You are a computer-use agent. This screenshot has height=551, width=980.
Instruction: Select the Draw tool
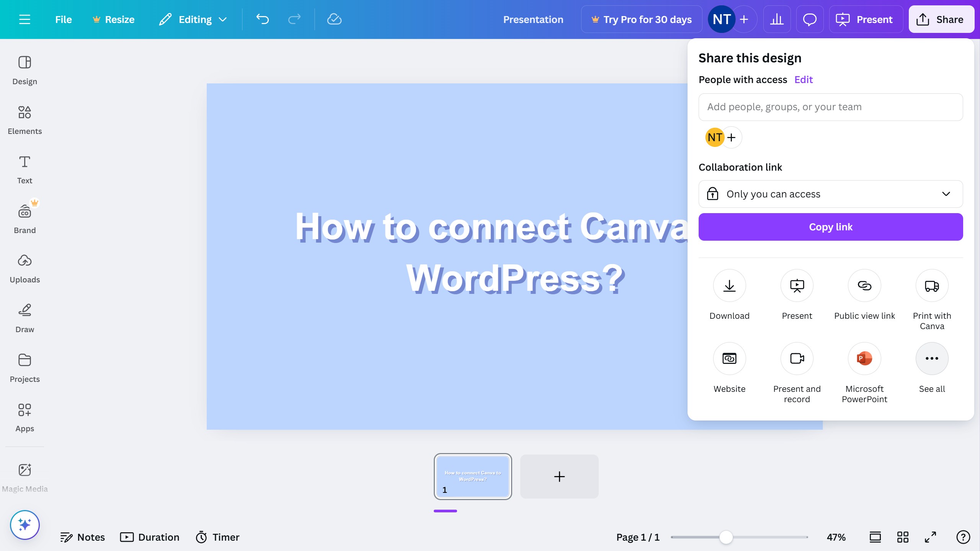coord(24,318)
